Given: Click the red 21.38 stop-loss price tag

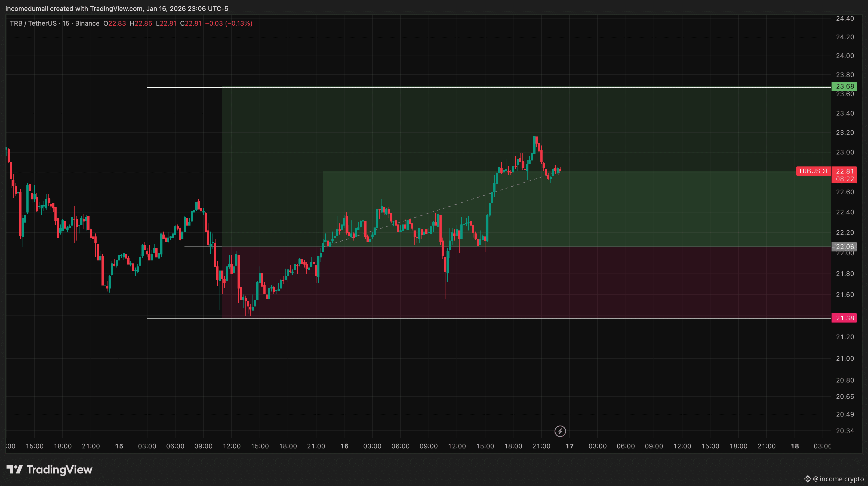Looking at the screenshot, I should tap(844, 318).
